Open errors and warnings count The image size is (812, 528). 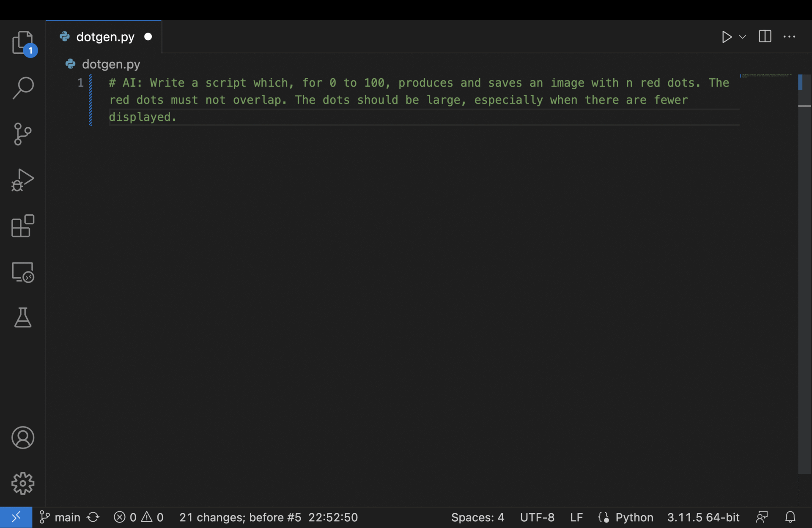[139, 517]
